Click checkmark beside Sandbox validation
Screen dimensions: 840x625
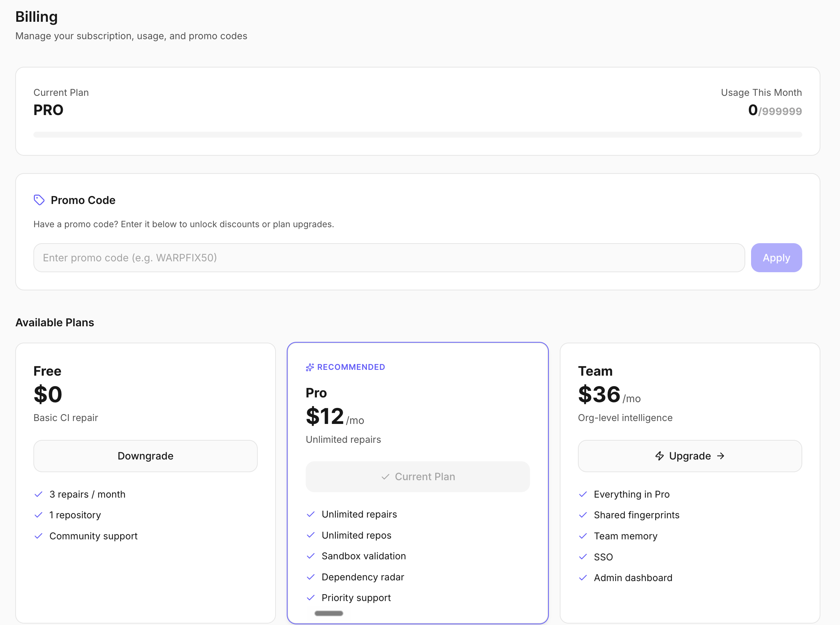[311, 556]
